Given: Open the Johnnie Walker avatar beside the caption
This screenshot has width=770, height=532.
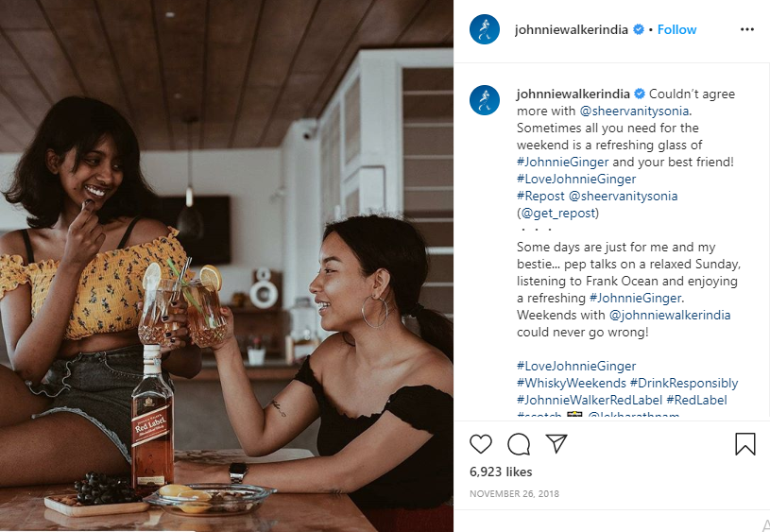Looking at the screenshot, I should (485, 100).
